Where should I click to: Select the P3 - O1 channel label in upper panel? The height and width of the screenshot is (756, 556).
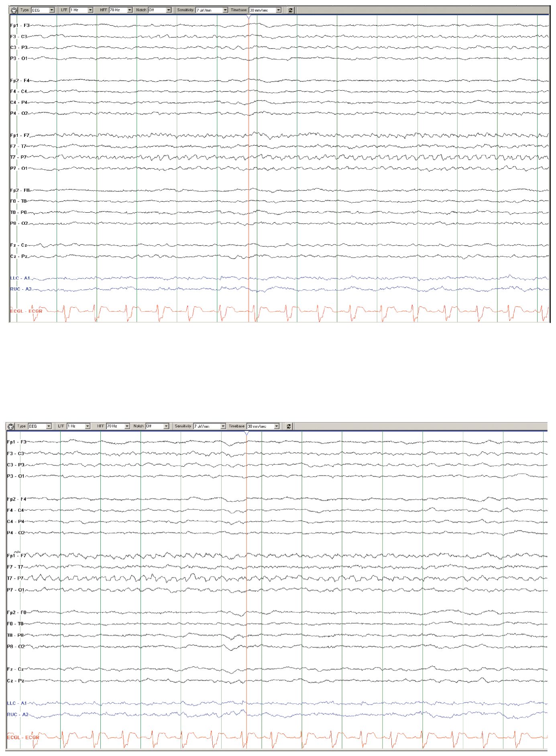19,58
